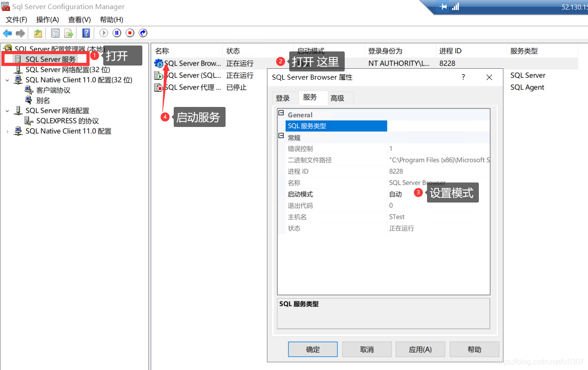Click the NT AUTHORITY\L... login cell
Viewport: 588px width, 370px height.
click(x=399, y=63)
